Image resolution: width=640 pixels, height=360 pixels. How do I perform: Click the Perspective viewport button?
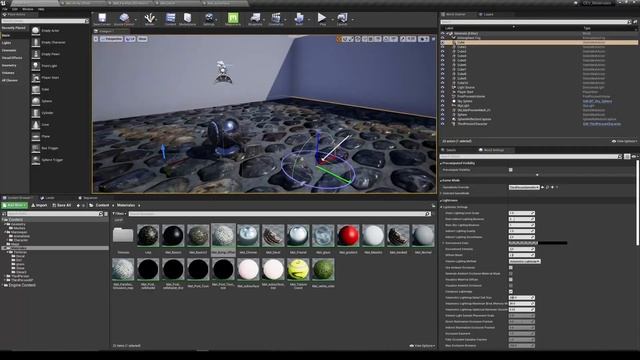112,39
